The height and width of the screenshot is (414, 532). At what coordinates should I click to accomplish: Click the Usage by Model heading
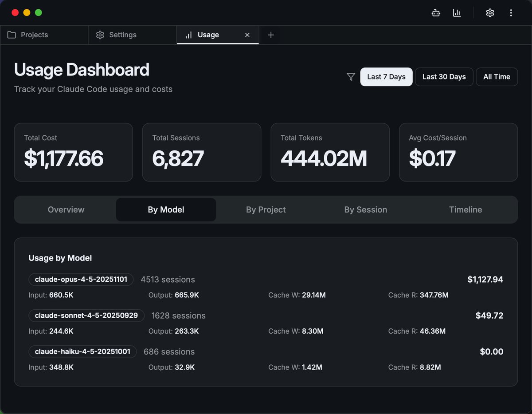[60, 258]
